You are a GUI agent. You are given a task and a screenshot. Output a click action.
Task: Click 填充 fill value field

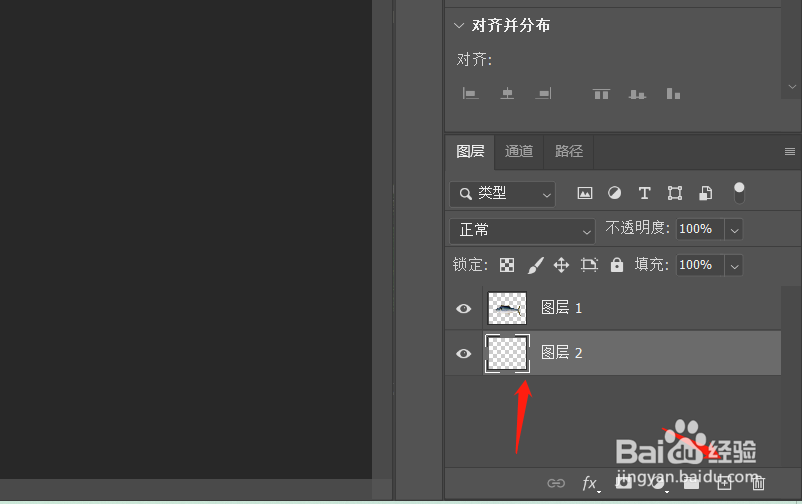[700, 266]
